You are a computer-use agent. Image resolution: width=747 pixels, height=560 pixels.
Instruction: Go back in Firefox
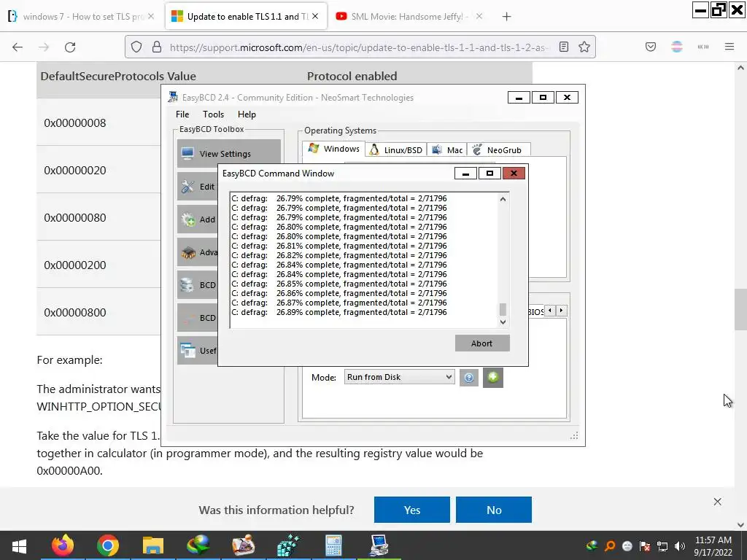coord(18,47)
